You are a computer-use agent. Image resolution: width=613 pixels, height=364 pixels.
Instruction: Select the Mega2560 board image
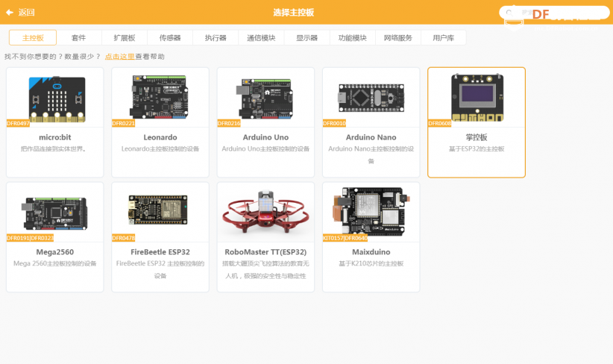[x=54, y=213]
